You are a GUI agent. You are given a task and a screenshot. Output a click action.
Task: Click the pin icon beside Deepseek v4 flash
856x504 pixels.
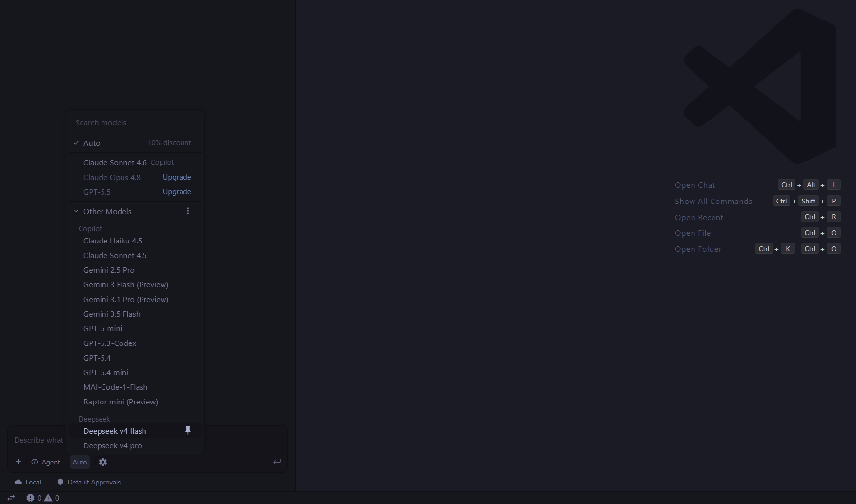coord(188,430)
